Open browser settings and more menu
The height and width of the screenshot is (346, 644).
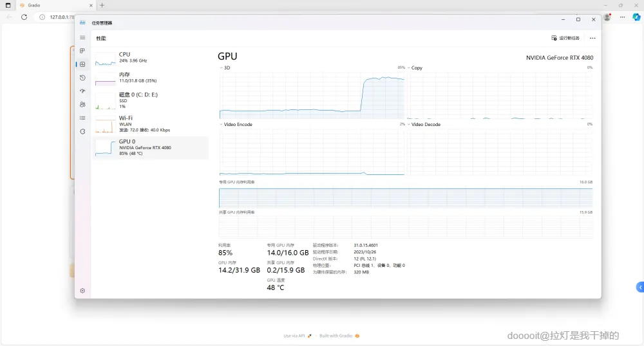[622, 17]
